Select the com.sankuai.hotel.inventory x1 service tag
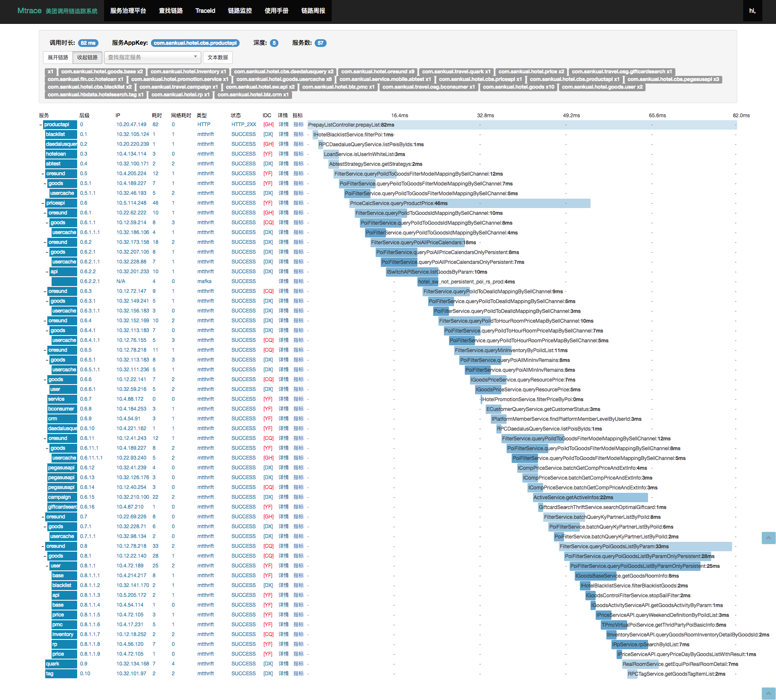Image resolution: width=776 pixels, height=700 pixels. 188,72
